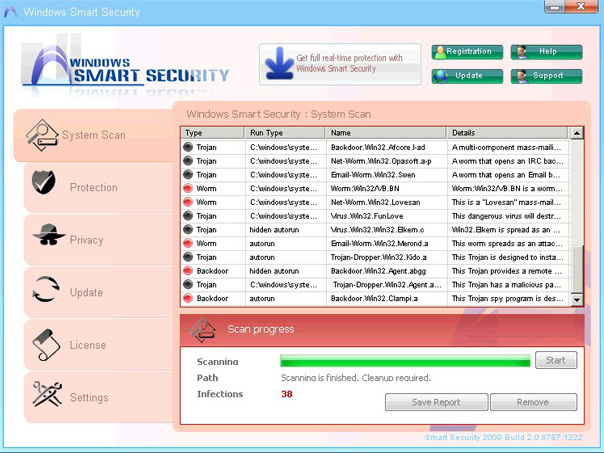Click the gray icon beside Email-Worm.Win32.Swen
Screen dimensions: 604x453
click(x=188, y=175)
